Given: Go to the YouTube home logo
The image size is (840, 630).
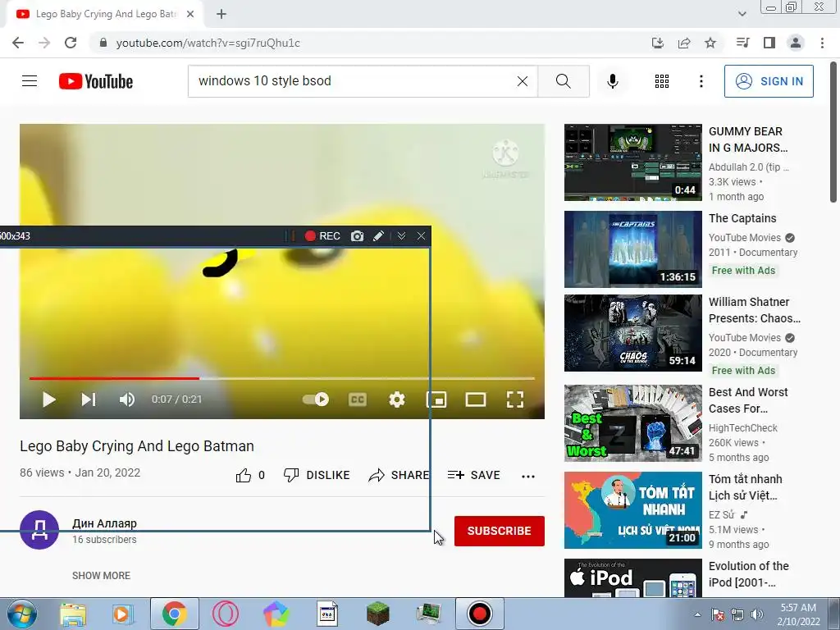Looking at the screenshot, I should [96, 81].
